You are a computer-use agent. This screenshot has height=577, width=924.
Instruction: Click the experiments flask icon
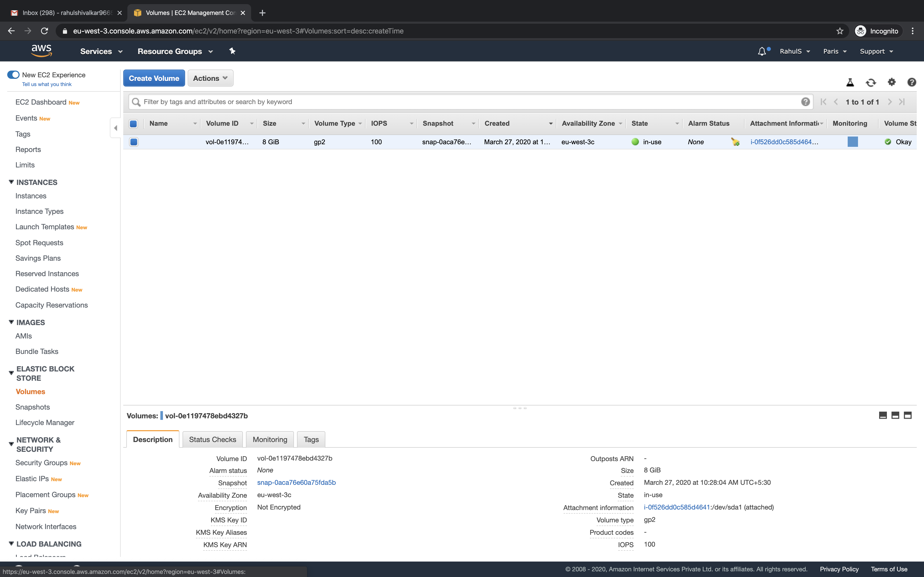click(x=850, y=82)
